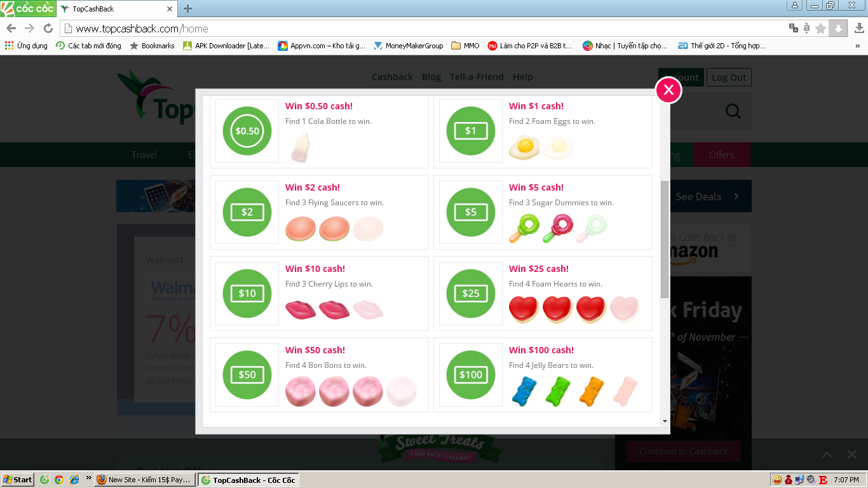This screenshot has height=488, width=868.
Task: Click the faded Cherry Lips candy
Action: [x=368, y=309]
